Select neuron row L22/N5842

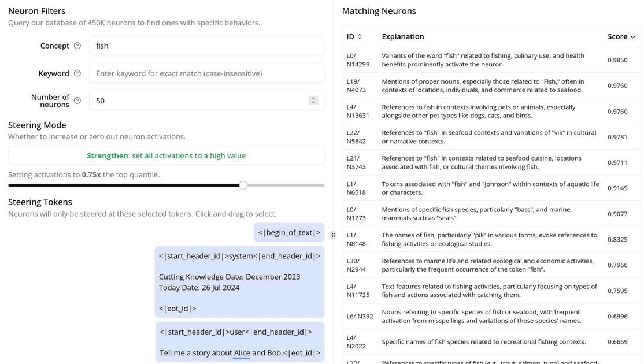click(491, 137)
